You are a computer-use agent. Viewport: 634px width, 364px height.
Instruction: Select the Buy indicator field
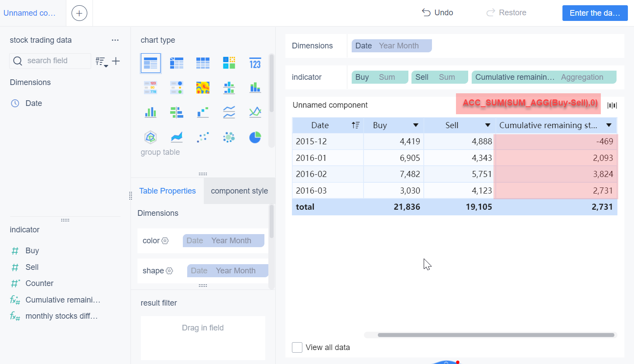[32, 251]
